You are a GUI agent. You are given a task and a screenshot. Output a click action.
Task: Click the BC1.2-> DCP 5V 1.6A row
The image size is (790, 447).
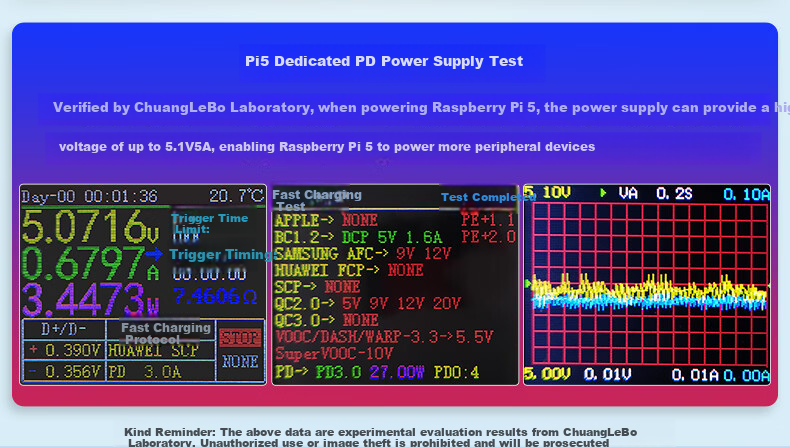click(358, 237)
